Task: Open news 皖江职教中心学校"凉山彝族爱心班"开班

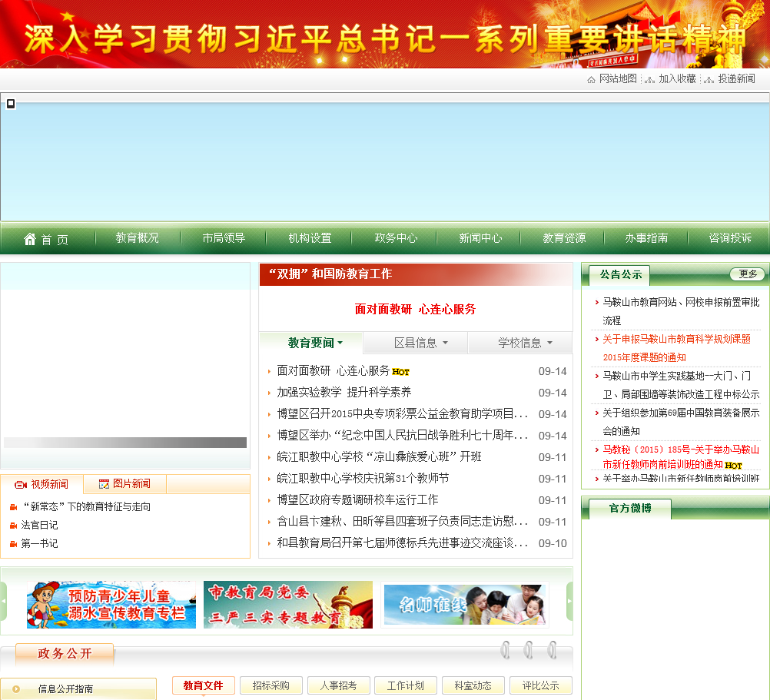Action: (379, 456)
